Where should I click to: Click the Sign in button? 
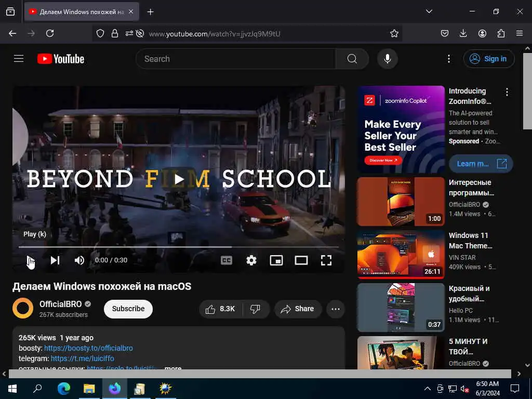[488, 59]
